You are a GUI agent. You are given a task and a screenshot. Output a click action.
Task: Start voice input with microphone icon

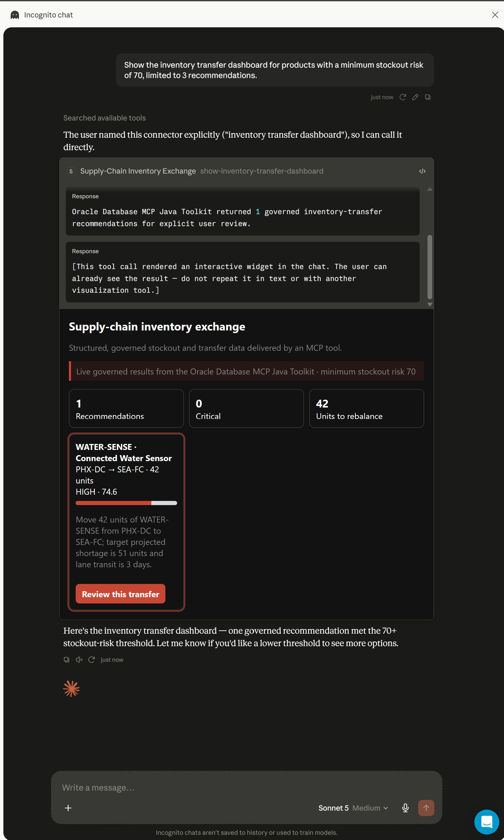click(405, 808)
